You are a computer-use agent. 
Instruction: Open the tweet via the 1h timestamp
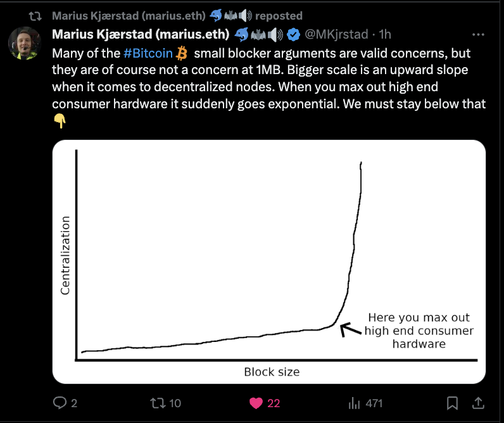tap(385, 34)
